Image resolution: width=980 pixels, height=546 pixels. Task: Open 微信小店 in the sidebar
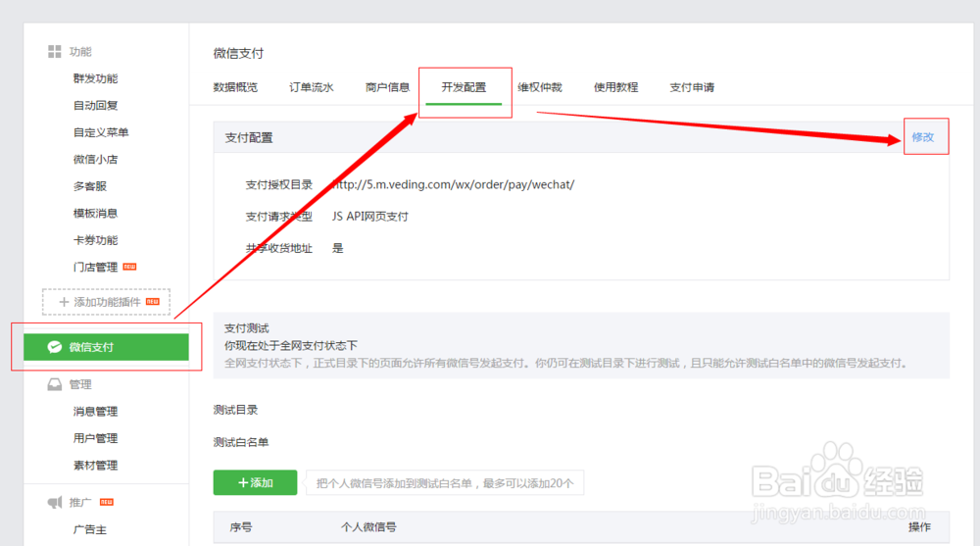95,159
